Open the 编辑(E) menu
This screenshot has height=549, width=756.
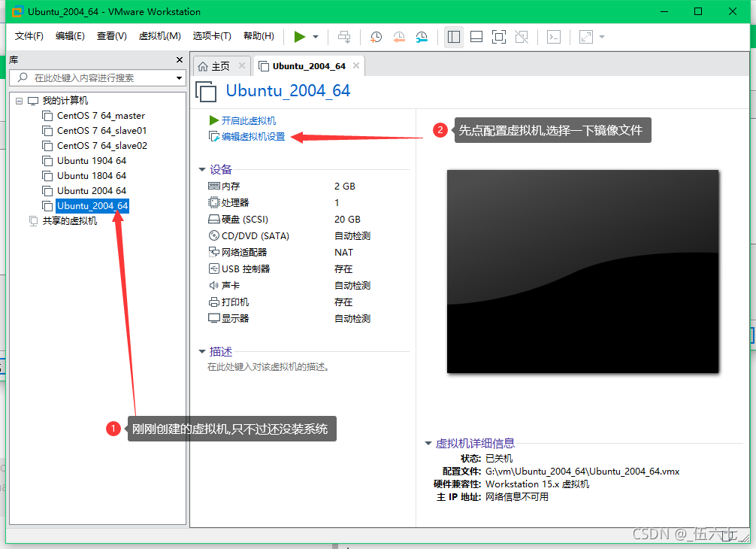70,36
